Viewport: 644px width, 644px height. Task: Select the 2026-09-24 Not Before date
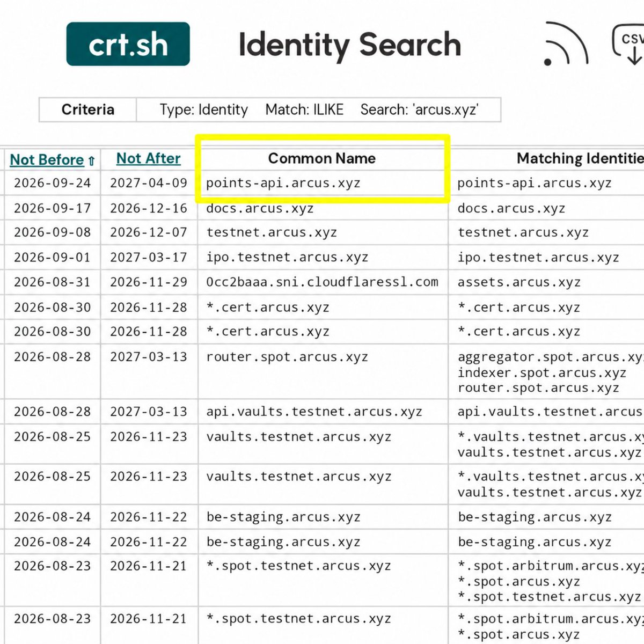(53, 183)
